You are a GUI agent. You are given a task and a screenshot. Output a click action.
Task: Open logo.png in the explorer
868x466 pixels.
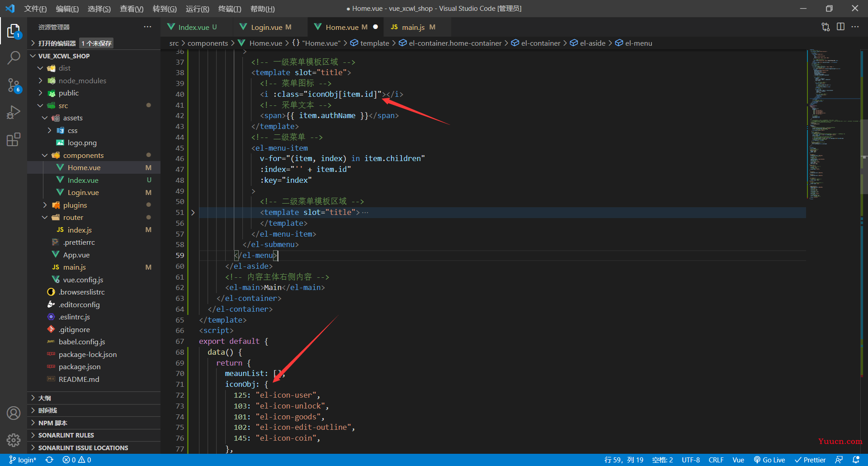(x=82, y=143)
